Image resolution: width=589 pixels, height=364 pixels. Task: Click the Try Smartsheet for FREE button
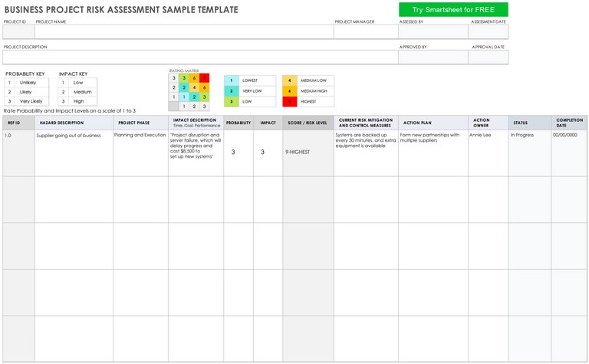tap(453, 10)
